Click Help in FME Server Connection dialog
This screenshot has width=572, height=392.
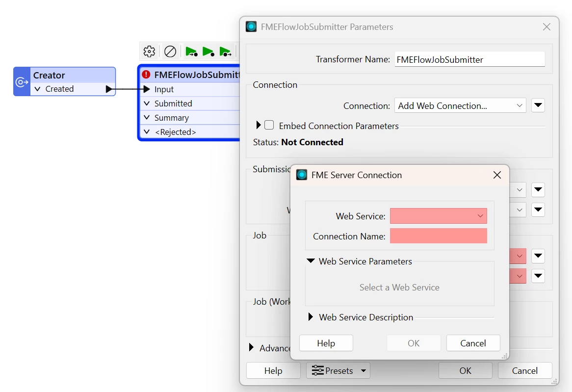coord(326,343)
